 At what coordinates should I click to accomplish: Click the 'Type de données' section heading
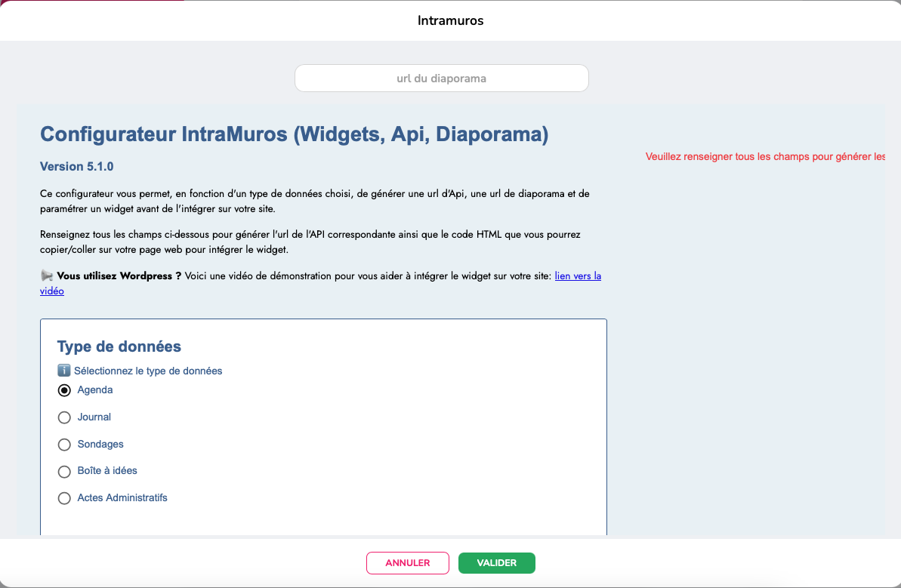pos(119,346)
